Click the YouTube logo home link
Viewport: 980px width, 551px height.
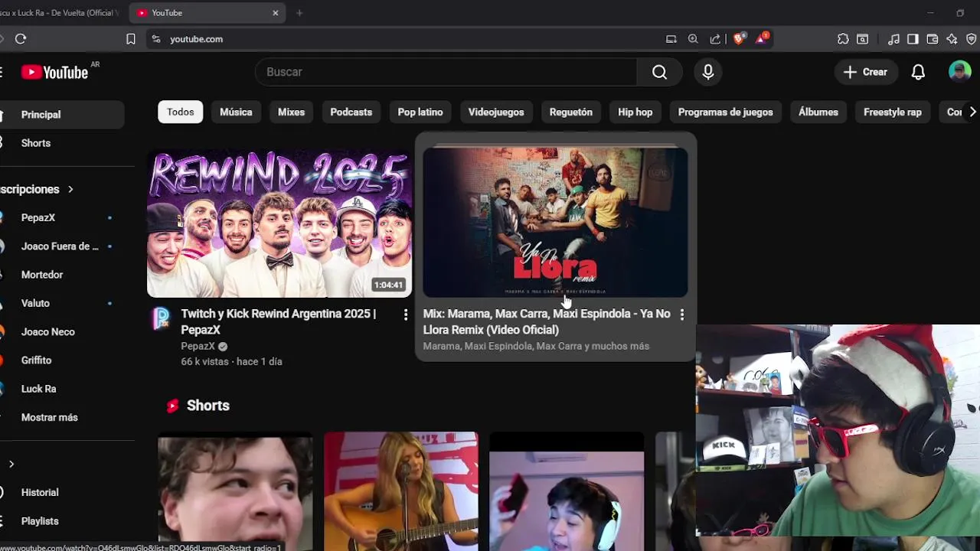click(x=54, y=72)
